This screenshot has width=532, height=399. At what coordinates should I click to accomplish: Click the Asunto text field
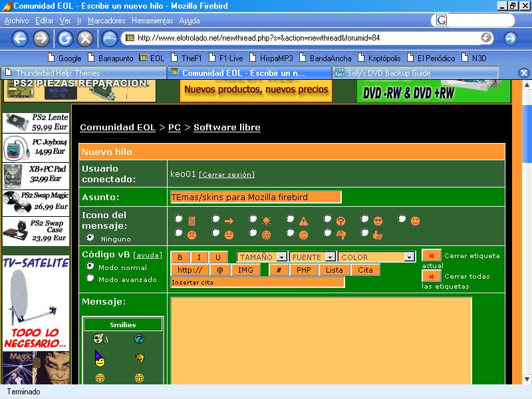tap(256, 197)
